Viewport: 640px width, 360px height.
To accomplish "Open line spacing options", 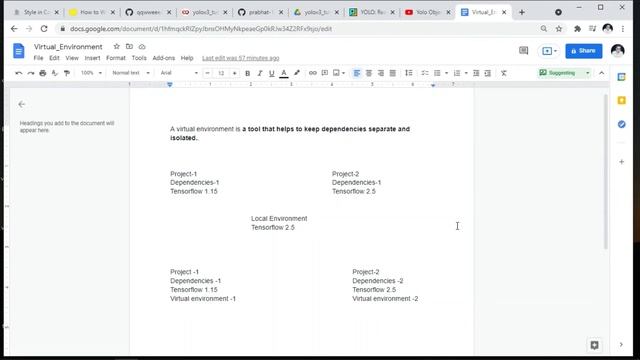I will pos(409,73).
